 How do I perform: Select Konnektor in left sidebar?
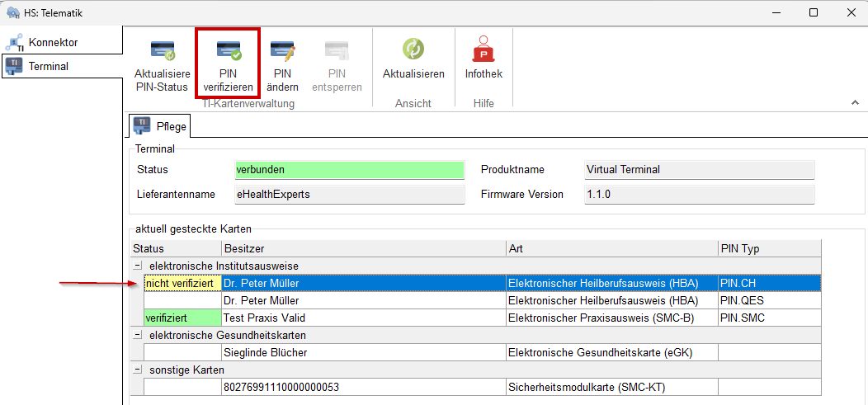[x=53, y=42]
